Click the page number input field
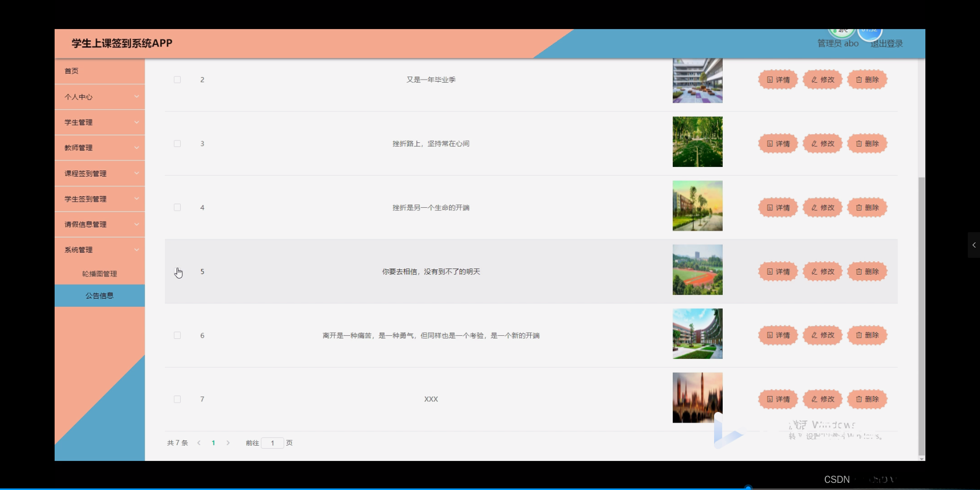This screenshot has height=490, width=980. point(273,443)
